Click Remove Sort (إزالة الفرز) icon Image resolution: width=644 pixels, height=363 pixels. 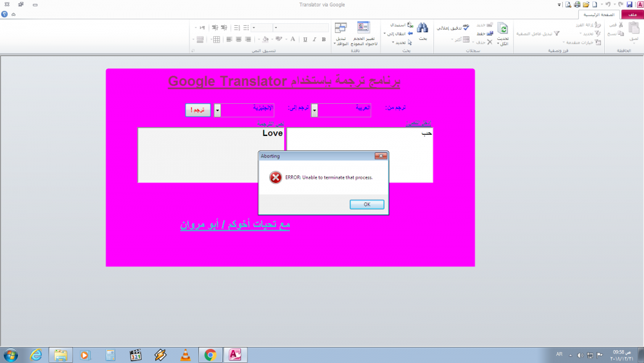(598, 25)
